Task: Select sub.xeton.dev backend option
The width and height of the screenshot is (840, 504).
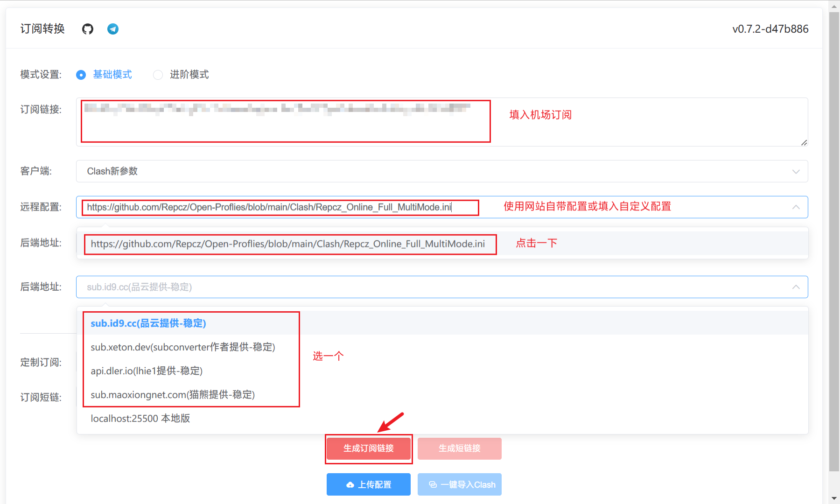Action: (183, 347)
